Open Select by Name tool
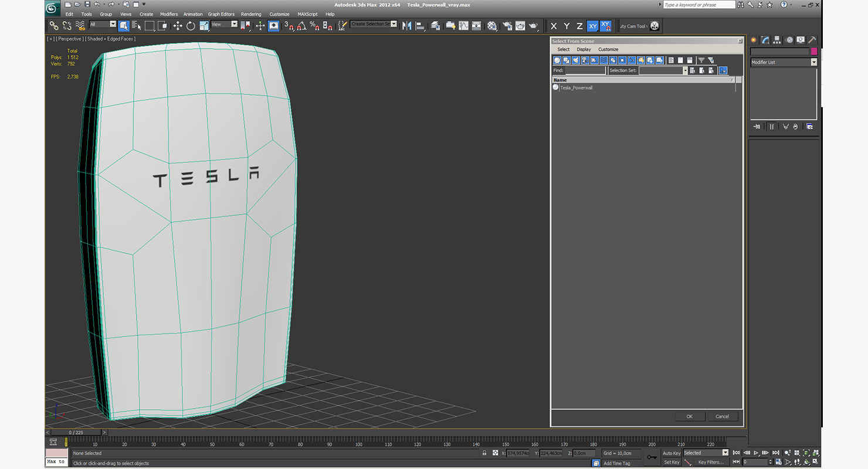The image size is (868, 469). tap(137, 26)
